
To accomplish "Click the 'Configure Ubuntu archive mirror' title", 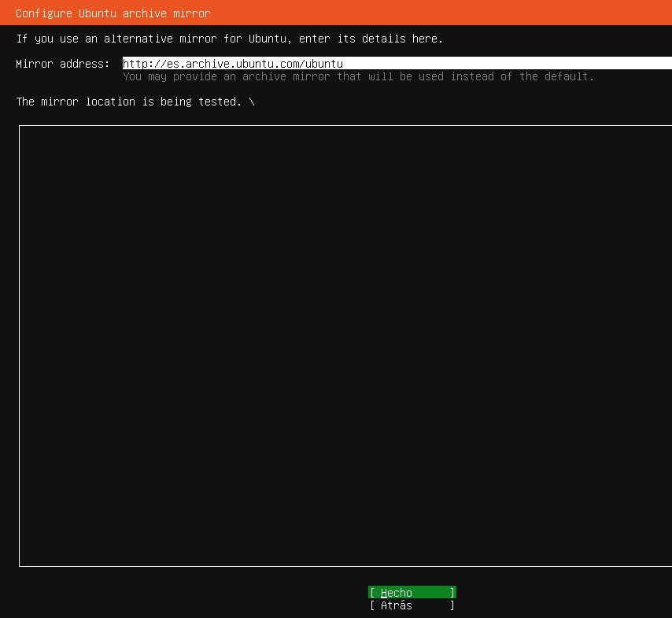I will point(113,13).
